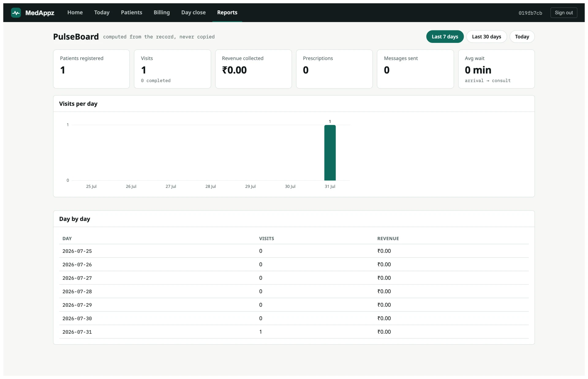Click the visits cell for 2026-07-28

pos(261,291)
